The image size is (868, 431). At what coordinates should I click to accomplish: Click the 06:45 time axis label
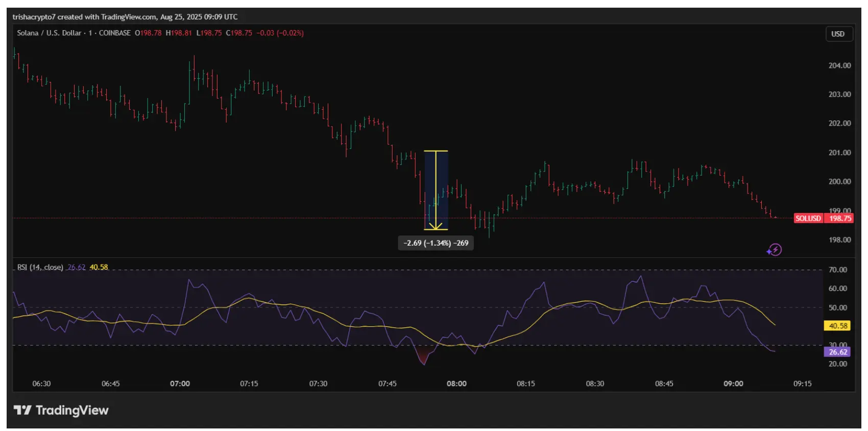[x=110, y=384]
